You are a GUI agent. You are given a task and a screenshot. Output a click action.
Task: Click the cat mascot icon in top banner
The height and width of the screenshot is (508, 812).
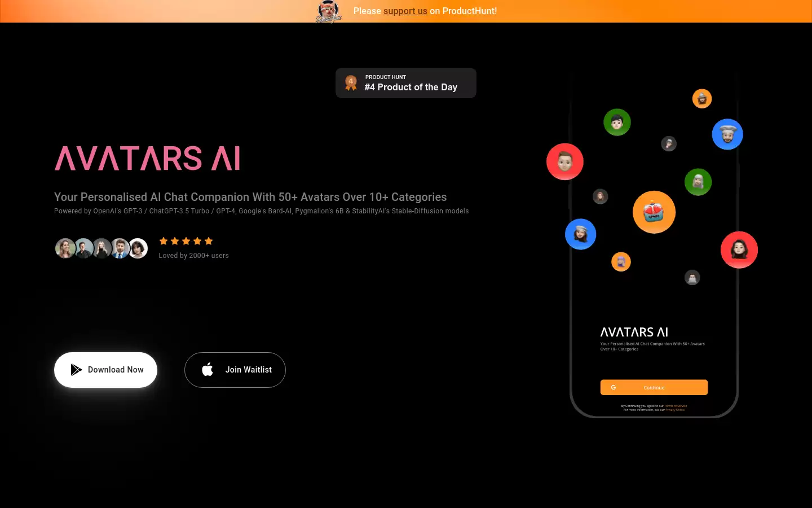[x=328, y=11]
